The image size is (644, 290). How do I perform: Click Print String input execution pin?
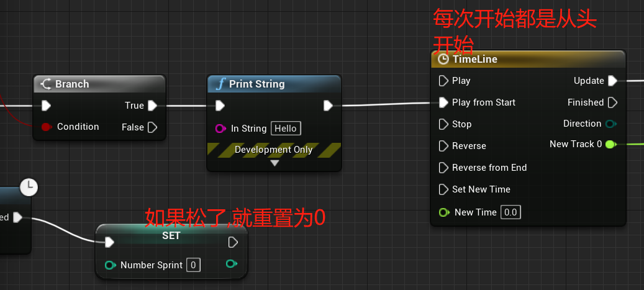point(220,106)
